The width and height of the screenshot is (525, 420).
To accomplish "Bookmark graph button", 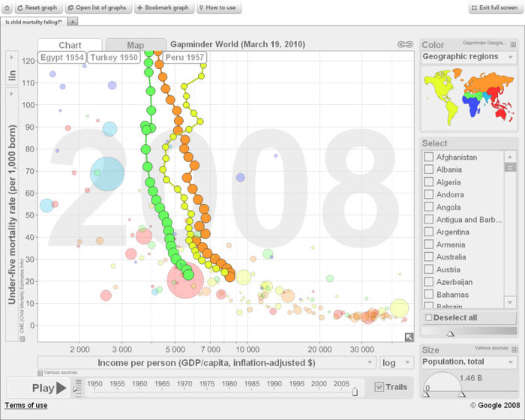I will (164, 7).
